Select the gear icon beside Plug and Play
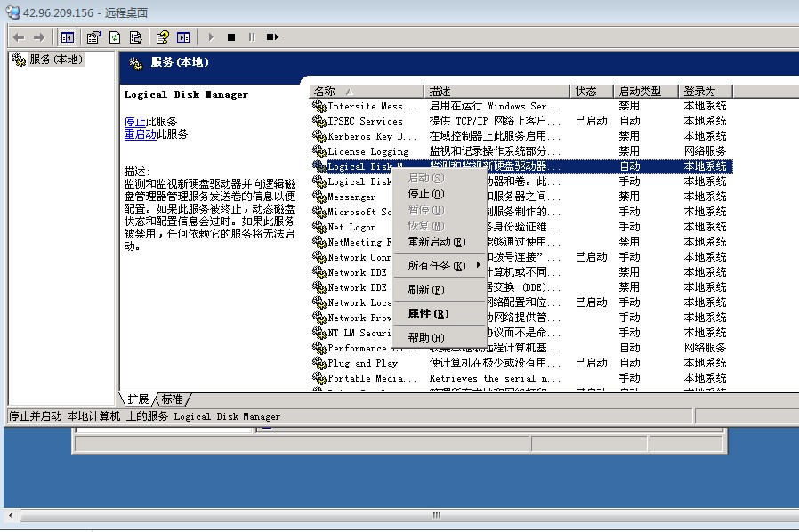This screenshot has width=799, height=532. pos(319,363)
